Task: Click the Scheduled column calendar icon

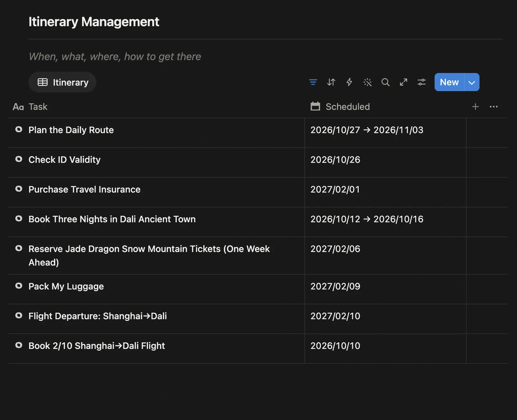Action: pyautogui.click(x=315, y=106)
